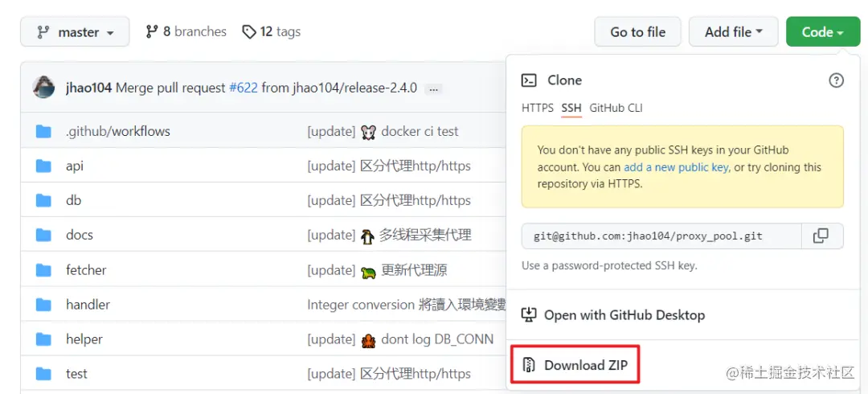
Task: Select the SSH clone tab
Action: pyautogui.click(x=571, y=108)
